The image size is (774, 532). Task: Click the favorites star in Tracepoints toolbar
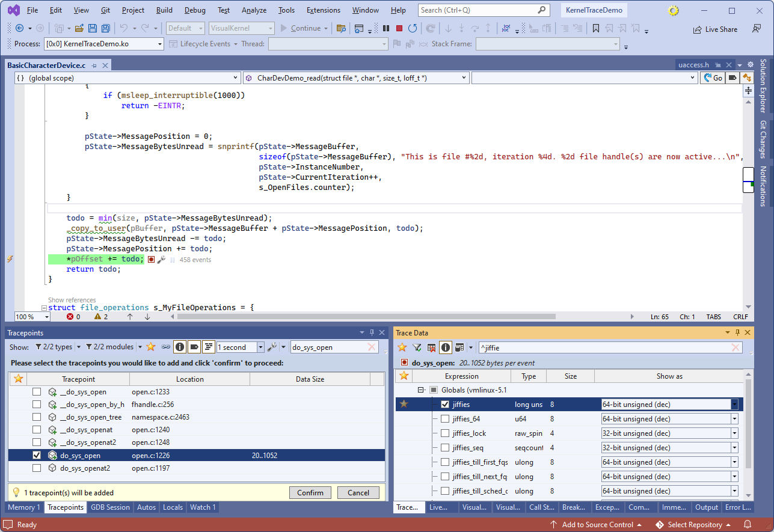pos(151,347)
